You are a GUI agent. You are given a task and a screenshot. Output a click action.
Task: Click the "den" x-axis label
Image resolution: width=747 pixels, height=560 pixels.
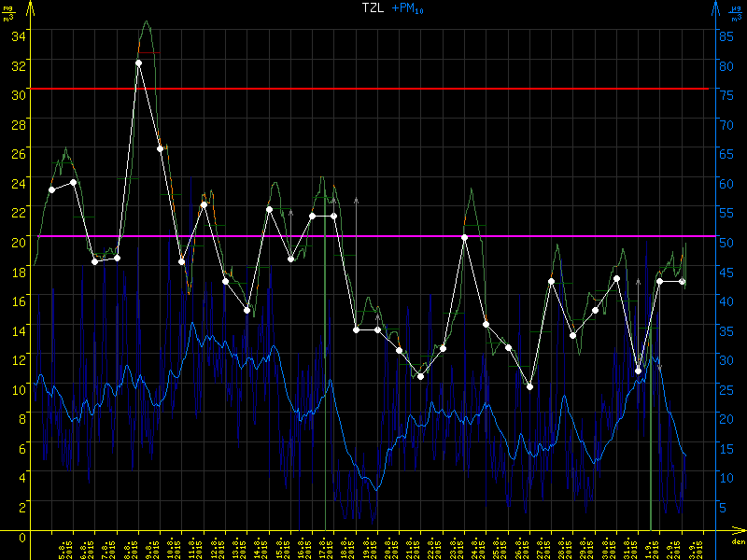pos(737,542)
